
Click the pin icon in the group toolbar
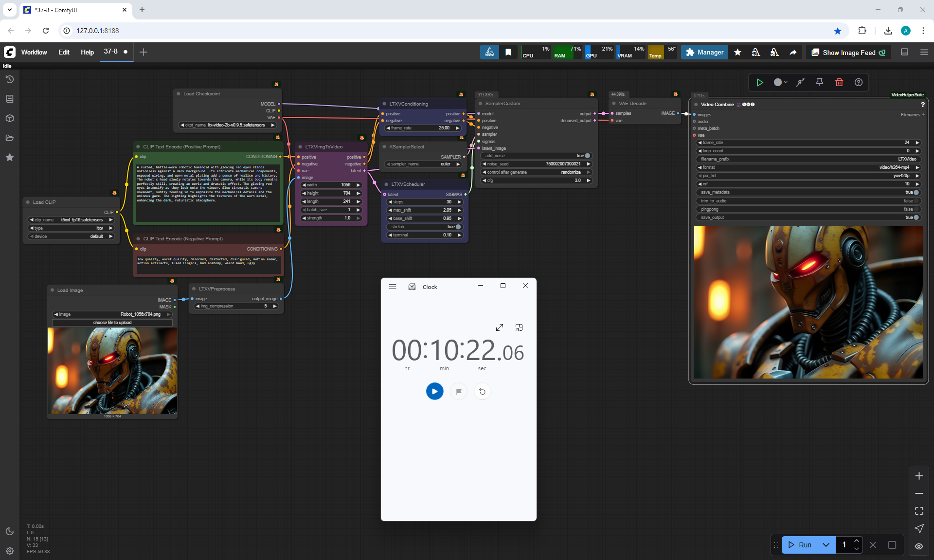coord(820,82)
